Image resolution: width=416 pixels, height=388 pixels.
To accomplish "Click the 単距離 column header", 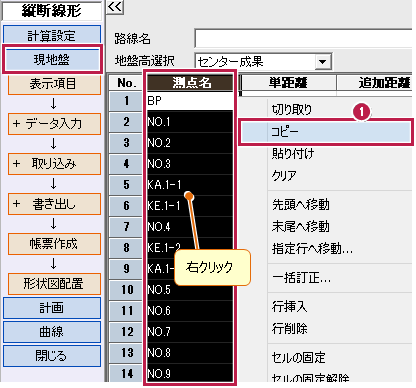I will click(x=288, y=82).
